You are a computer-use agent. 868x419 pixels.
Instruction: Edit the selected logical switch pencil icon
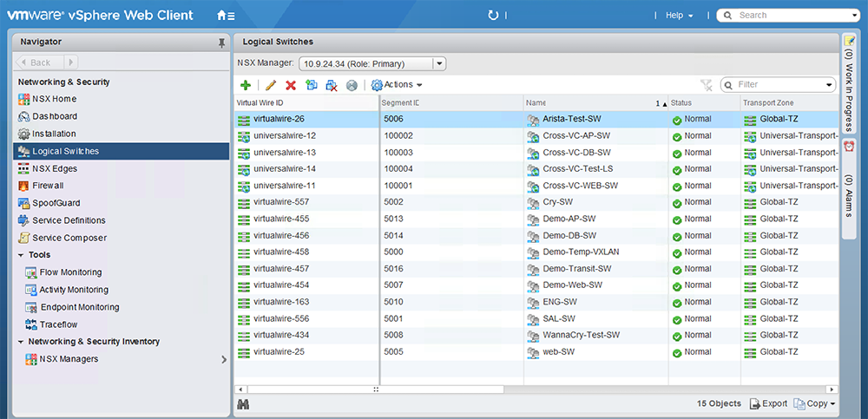point(270,85)
